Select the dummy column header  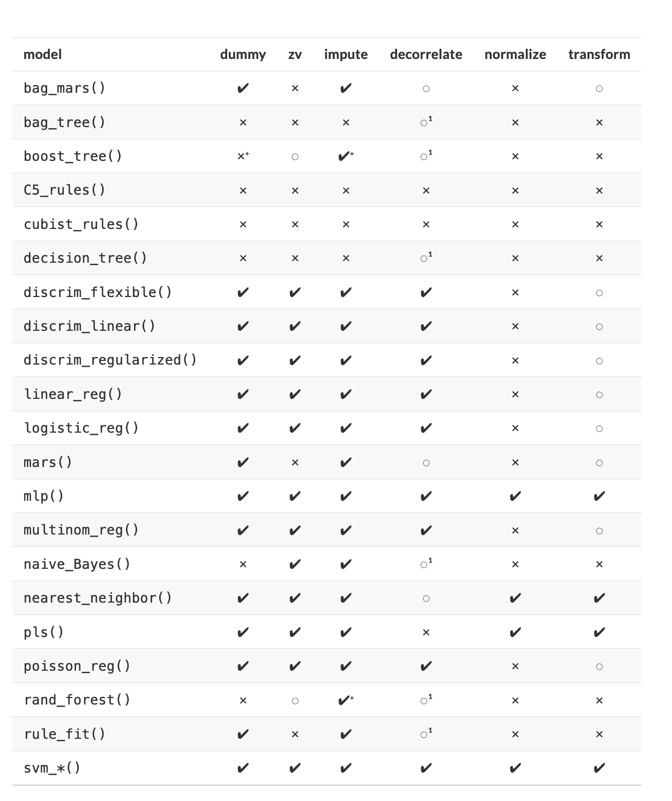pos(243,54)
